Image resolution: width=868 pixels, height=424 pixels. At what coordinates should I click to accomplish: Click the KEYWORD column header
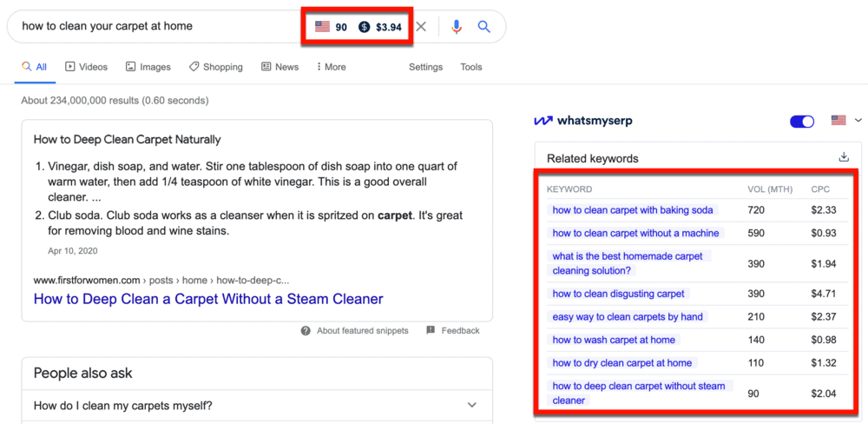click(569, 189)
